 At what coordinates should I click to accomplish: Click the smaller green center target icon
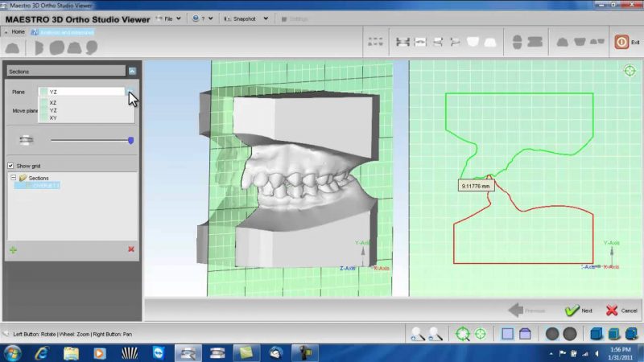pos(480,334)
